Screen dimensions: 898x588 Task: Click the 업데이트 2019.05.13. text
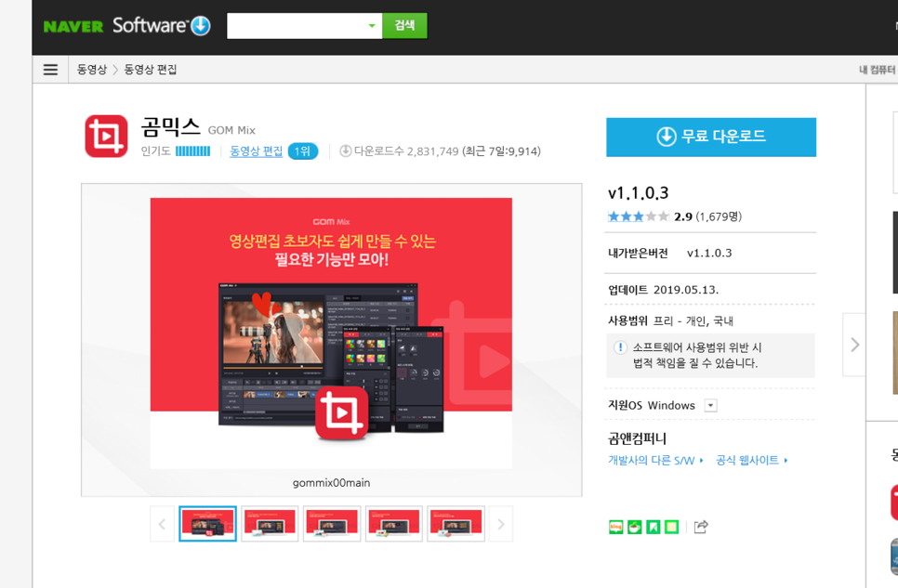663,290
